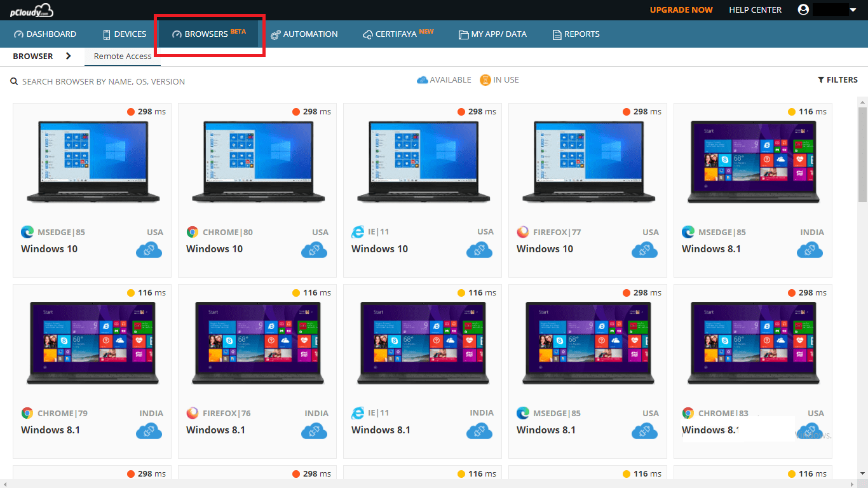Connect to MSEDGE 85 Windows 10 cloud icon
This screenshot has width=868, height=488.
click(149, 250)
